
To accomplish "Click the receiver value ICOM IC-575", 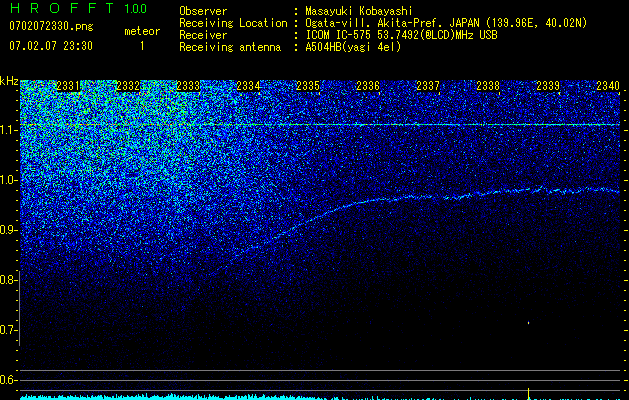I will 339,35.
